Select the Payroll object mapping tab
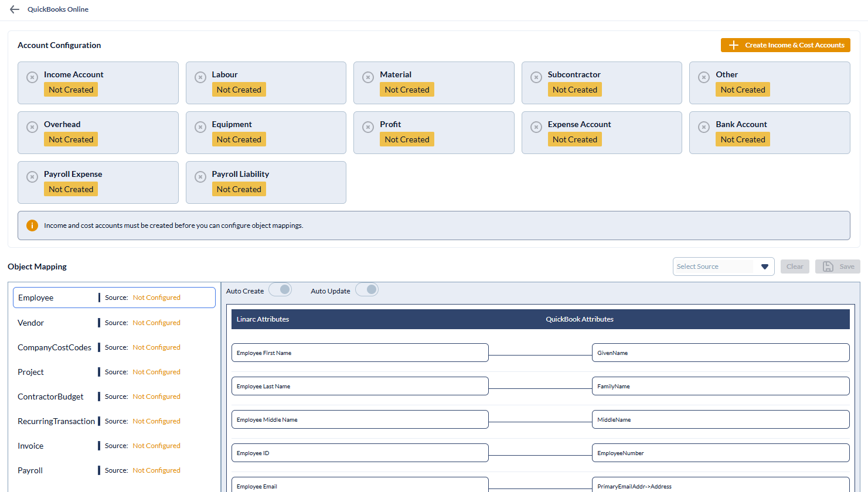Screen dimensions: 868x492 (x=114, y=470)
